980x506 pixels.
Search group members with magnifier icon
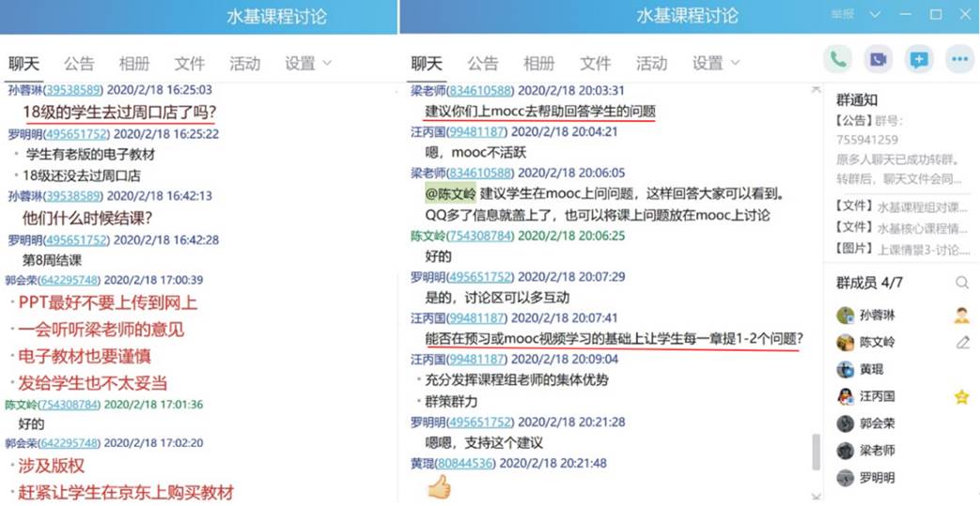click(x=961, y=283)
